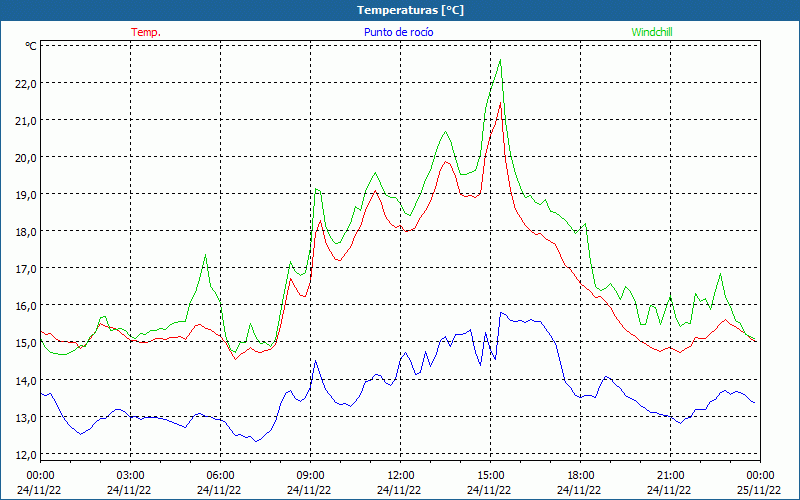Click the 15:00 time axis label
The width and height of the screenshot is (800, 500).
(491, 476)
